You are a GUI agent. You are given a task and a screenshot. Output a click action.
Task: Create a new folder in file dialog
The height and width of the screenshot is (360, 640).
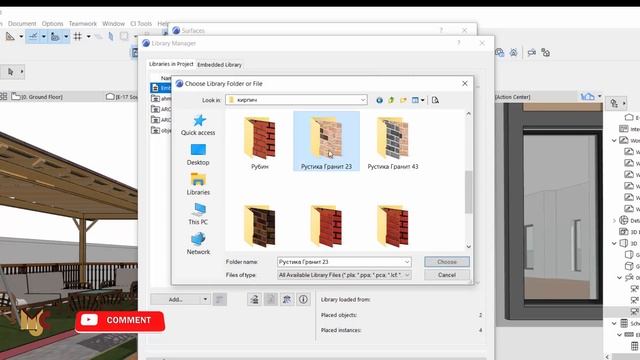pyautogui.click(x=403, y=100)
